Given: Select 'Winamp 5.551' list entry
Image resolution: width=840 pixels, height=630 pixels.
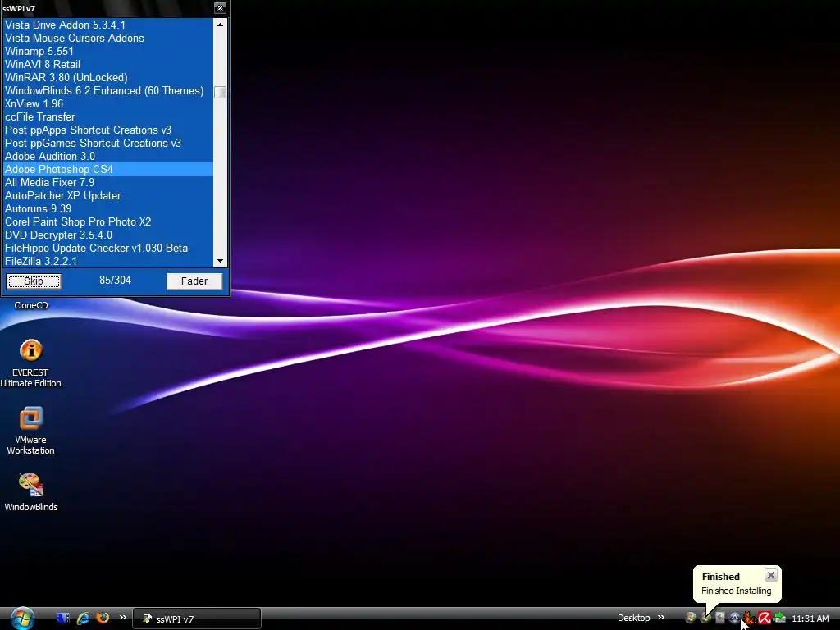Looking at the screenshot, I should point(107,51).
